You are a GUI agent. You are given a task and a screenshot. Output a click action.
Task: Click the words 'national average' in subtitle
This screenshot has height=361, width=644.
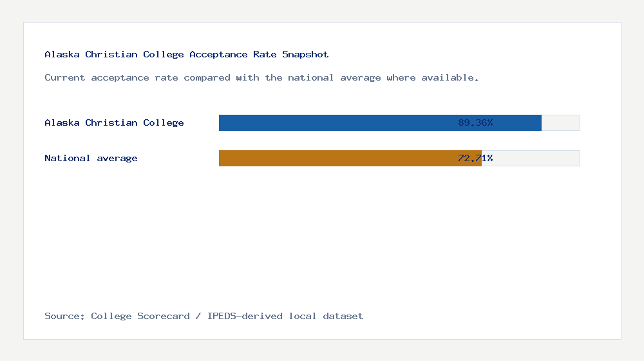pos(334,78)
